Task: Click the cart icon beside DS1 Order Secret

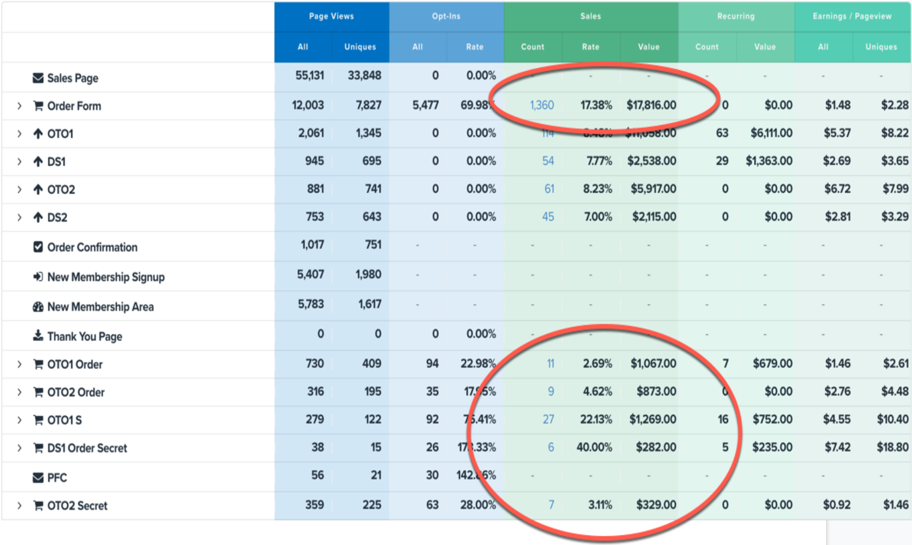Action: click(x=38, y=448)
